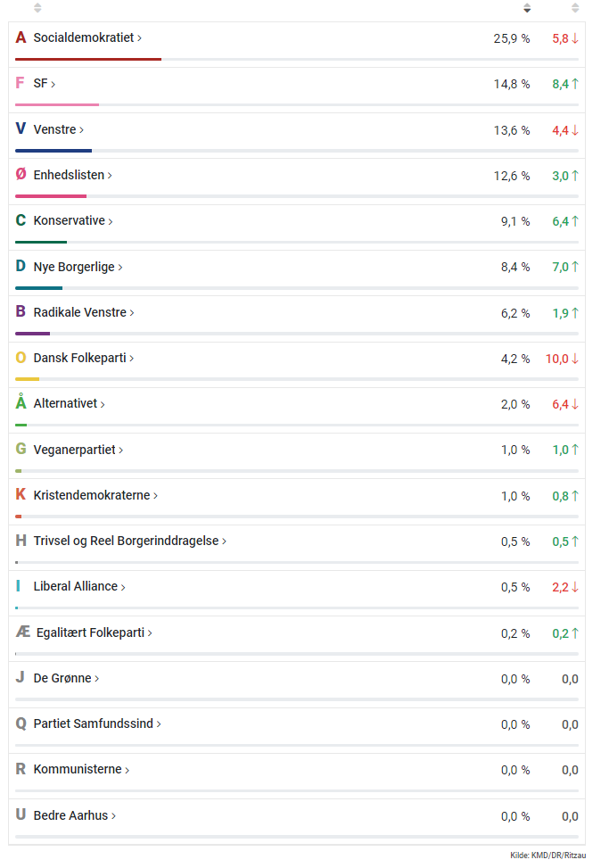Image resolution: width=609 pixels, height=868 pixels.
Task: Click the yellow O letter for Dansk Folkeparti
Action: [21, 358]
